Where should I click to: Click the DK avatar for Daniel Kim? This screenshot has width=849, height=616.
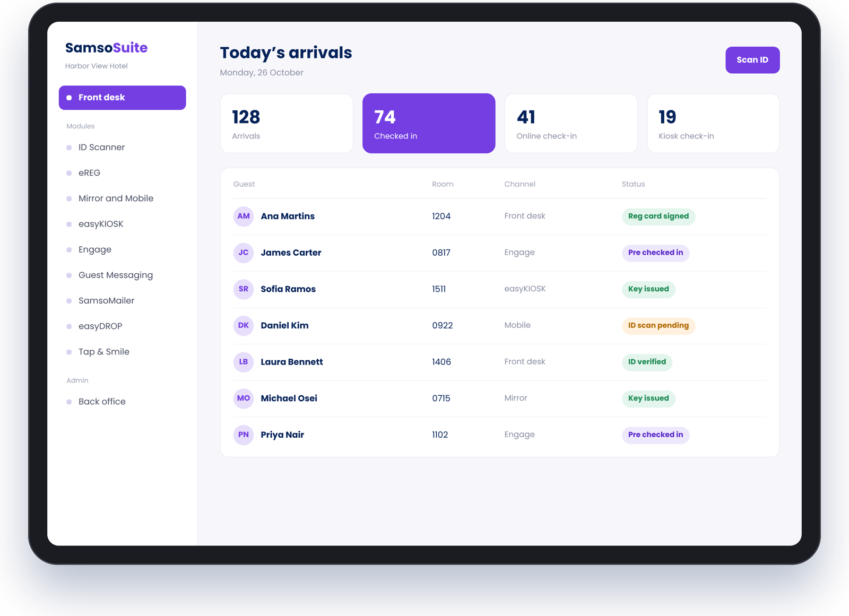[244, 326]
